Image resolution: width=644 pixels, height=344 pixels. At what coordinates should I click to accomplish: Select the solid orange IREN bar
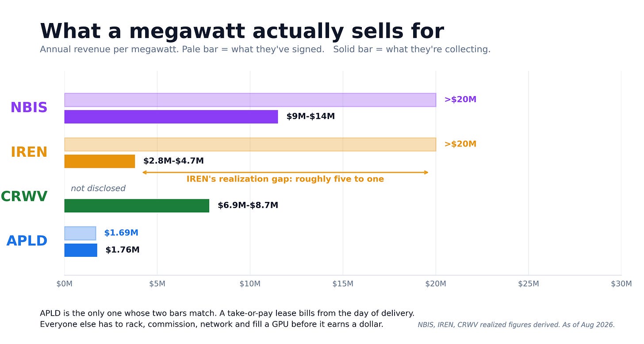(x=100, y=161)
